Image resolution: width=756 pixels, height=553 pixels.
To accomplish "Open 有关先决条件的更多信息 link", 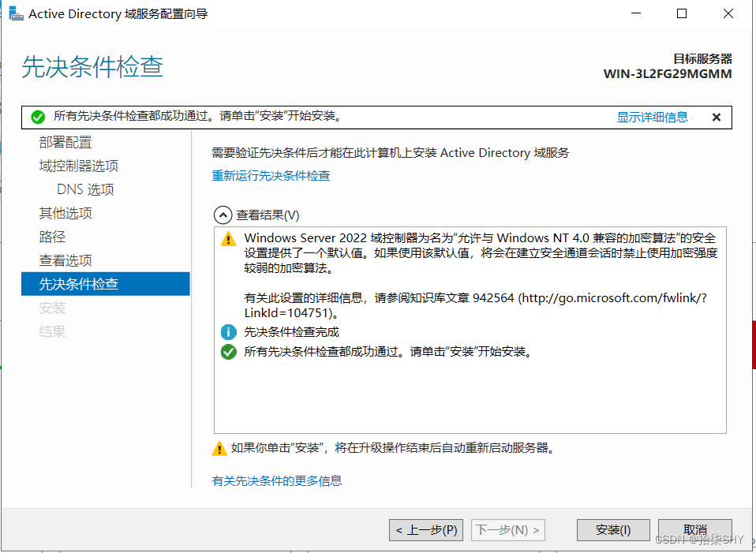I will pos(277,480).
